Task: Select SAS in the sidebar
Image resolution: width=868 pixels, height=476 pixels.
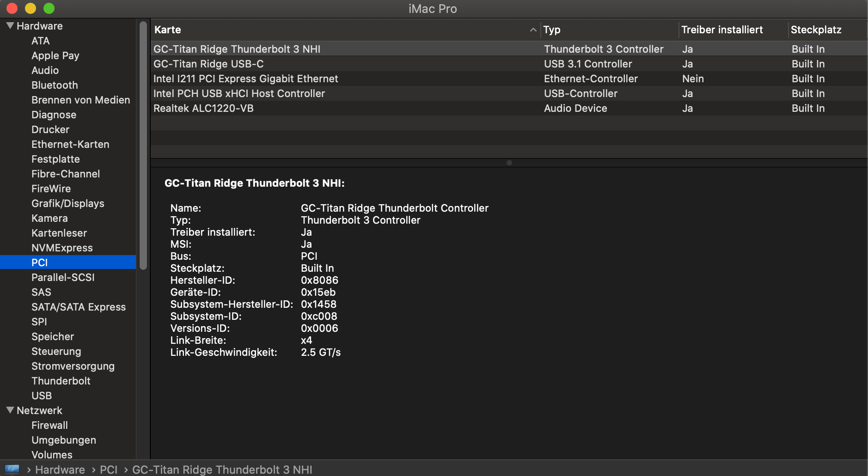Action: coord(41,292)
